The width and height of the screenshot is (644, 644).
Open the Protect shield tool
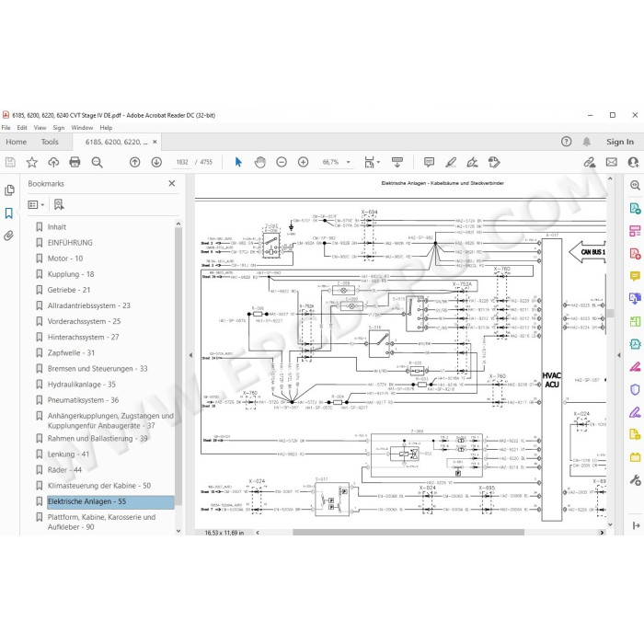[x=635, y=389]
